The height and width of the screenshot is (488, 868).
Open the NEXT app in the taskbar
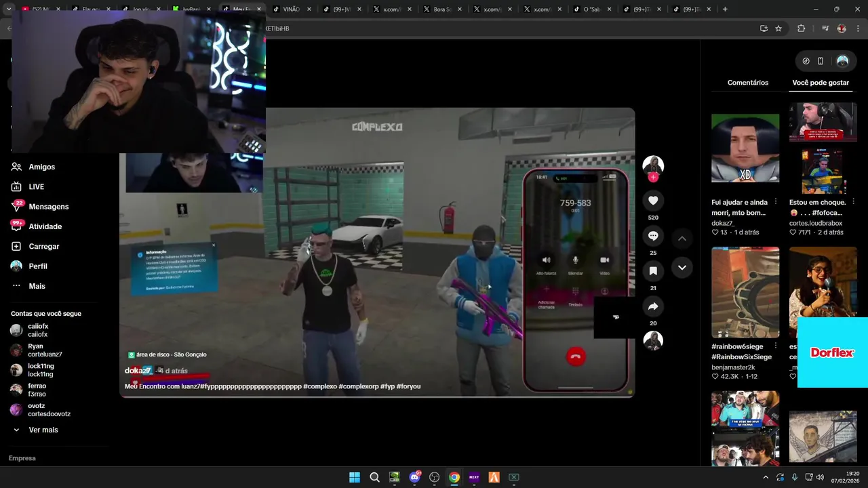pyautogui.click(x=474, y=477)
